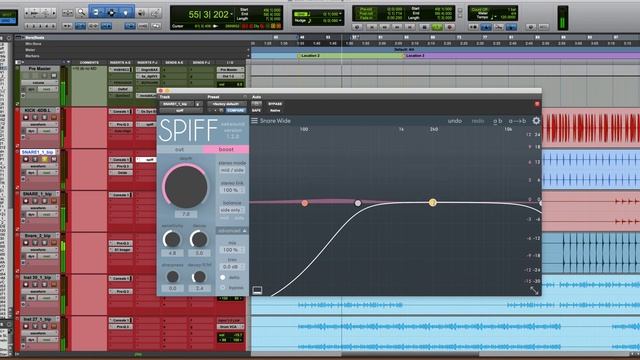Solo the highlighted SNARE1_1_bip track
640x360 pixels.
[44, 159]
